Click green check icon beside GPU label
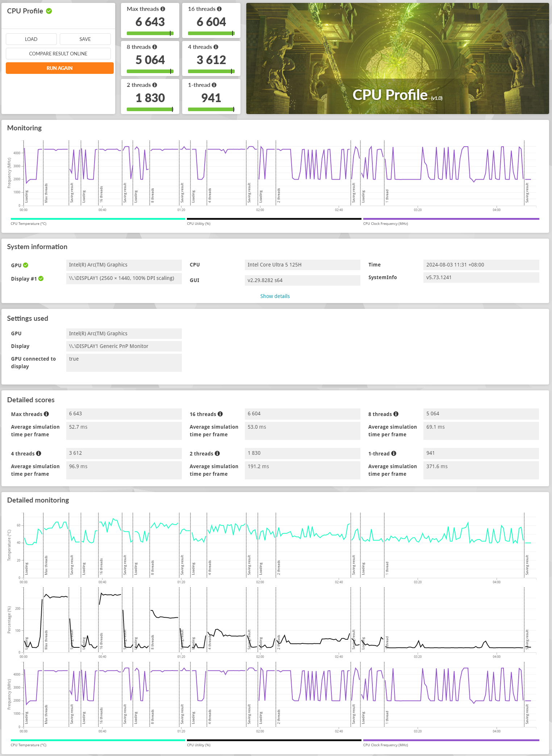Viewport: 552px width, 756px height. [x=26, y=265]
